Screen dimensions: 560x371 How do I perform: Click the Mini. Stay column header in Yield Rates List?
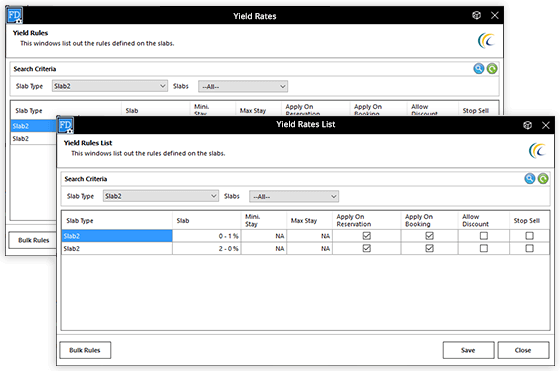(264, 220)
